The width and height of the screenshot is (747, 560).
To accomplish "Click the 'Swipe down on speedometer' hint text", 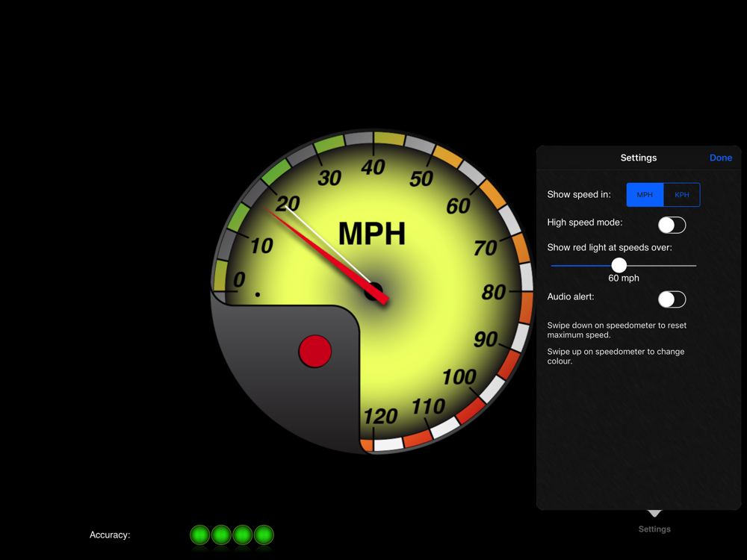I will [x=616, y=330].
